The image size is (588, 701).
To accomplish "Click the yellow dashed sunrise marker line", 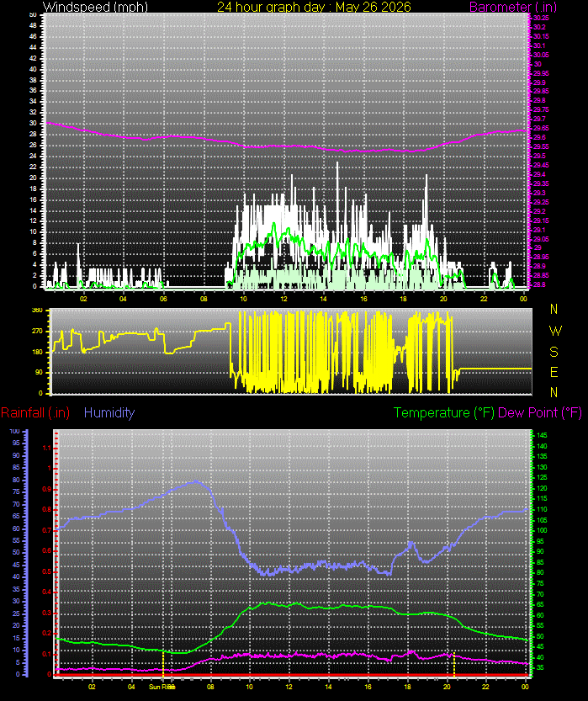I will (x=163, y=664).
